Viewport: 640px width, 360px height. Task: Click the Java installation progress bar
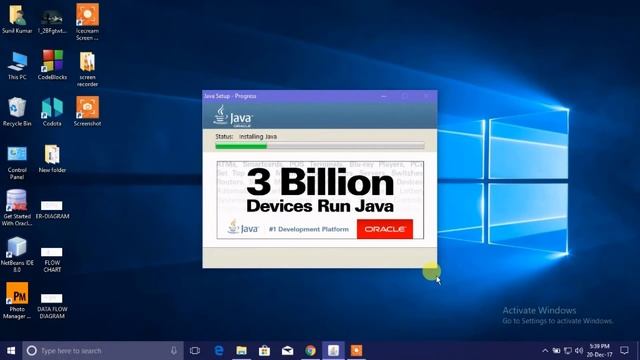coord(320,146)
